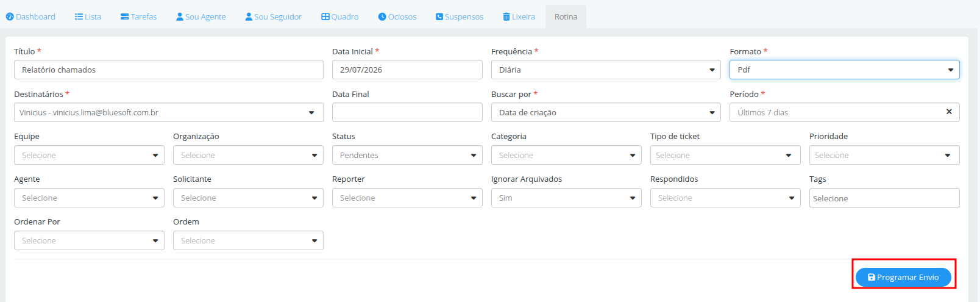Screen dimensions: 980x302
Task: Expand the Destinatários dropdown
Action: pos(169,112)
